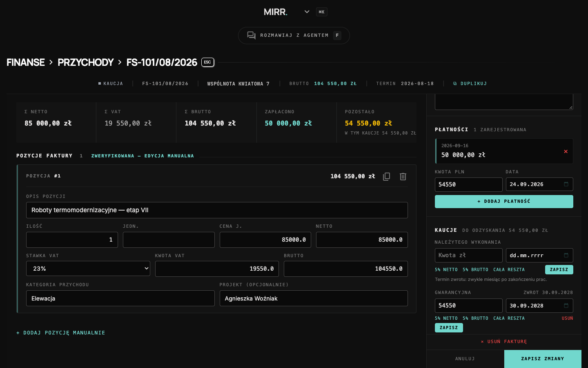The image size is (588, 368).
Task: Apply 5% netto for należytego wykonania
Action: 446,269
